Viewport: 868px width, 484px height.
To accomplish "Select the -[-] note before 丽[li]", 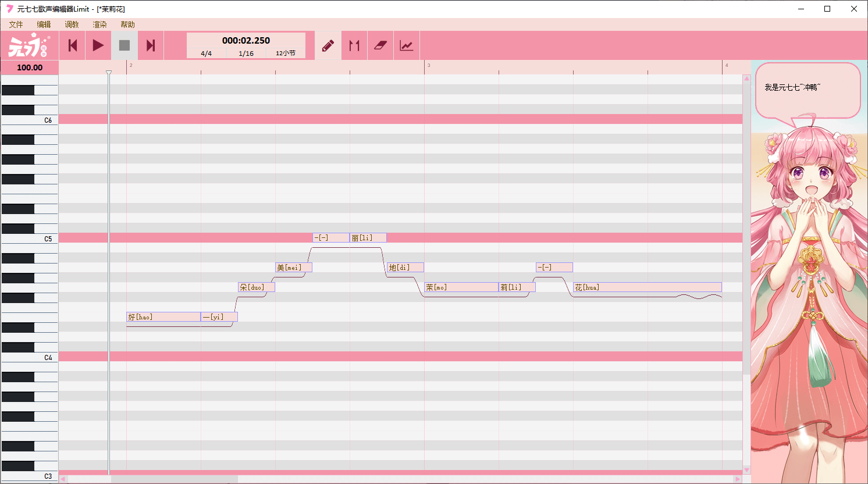I will tap(331, 238).
